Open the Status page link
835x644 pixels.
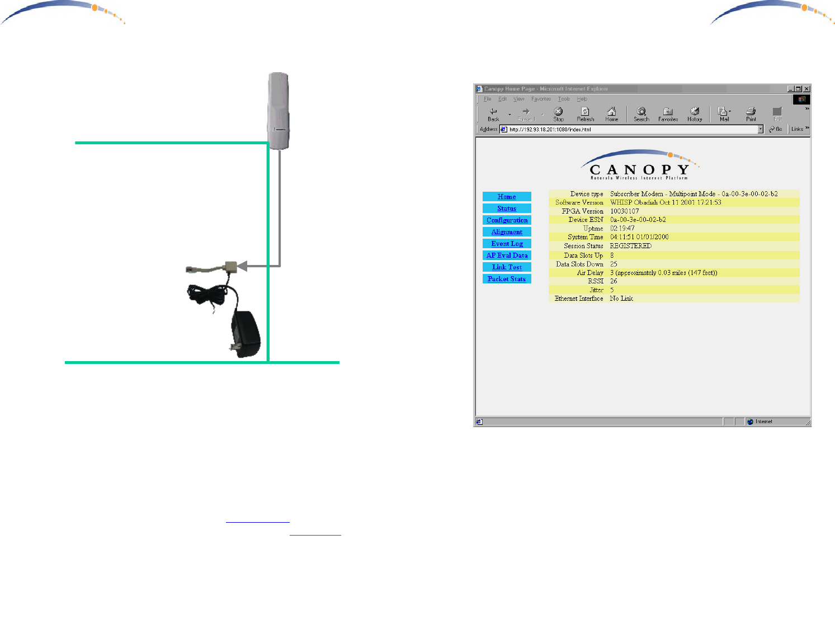pos(507,209)
